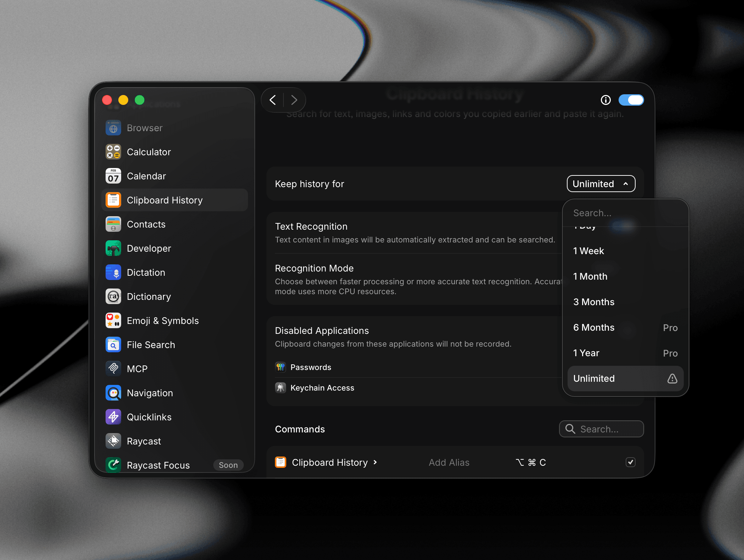Image resolution: width=744 pixels, height=560 pixels.
Task: Select the Navigation icon
Action: point(113,393)
